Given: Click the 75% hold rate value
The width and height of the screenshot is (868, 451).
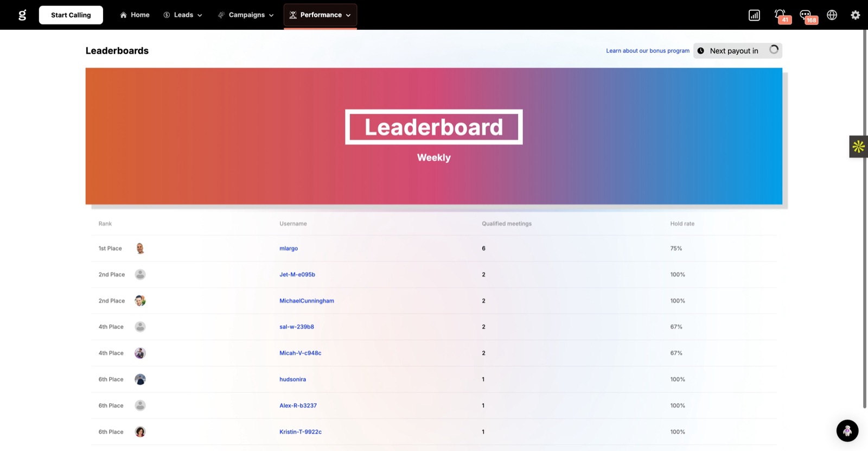Looking at the screenshot, I should click(676, 249).
